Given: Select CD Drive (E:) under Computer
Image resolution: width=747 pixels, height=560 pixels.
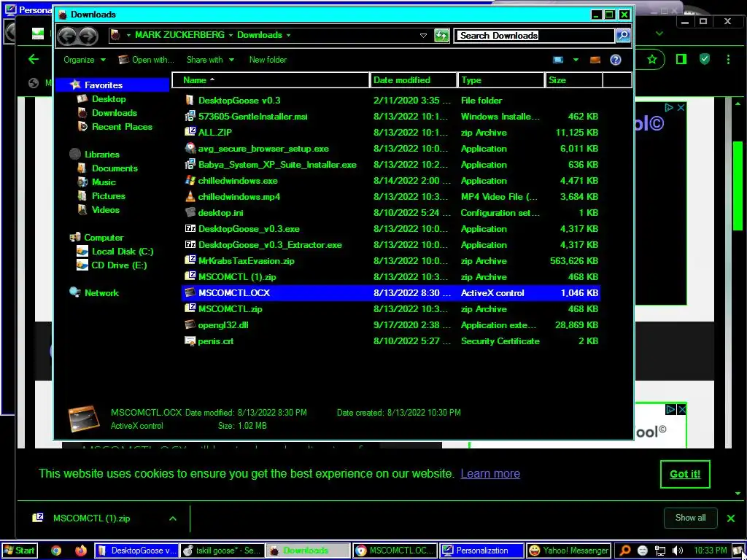Looking at the screenshot, I should tap(119, 265).
